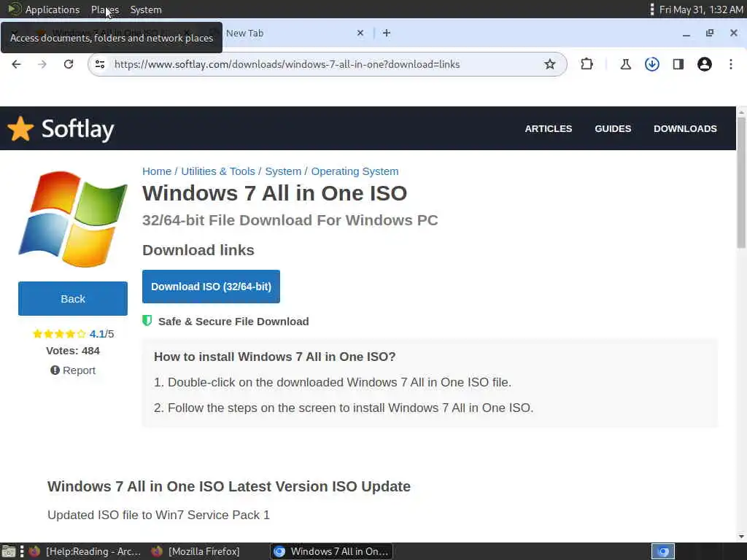This screenshot has height=560, width=747.
Task: Follow Operating System breadcrumb link
Action: tap(355, 171)
